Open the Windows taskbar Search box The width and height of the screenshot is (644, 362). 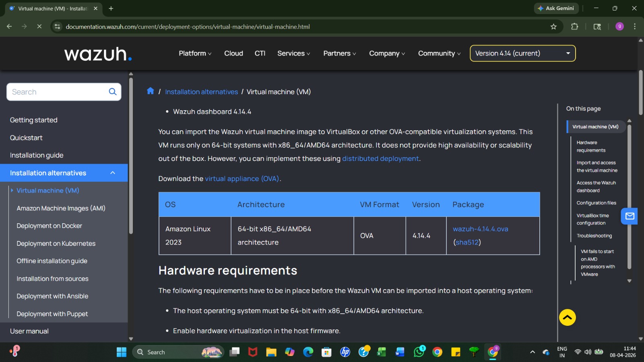(x=178, y=352)
